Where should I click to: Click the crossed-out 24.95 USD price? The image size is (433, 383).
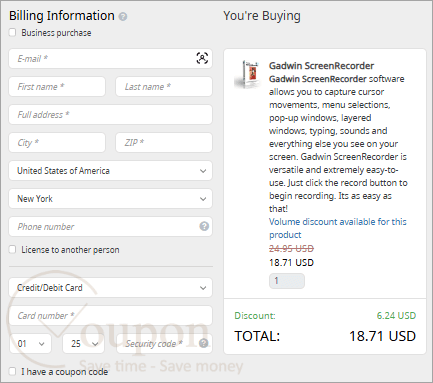(x=291, y=249)
